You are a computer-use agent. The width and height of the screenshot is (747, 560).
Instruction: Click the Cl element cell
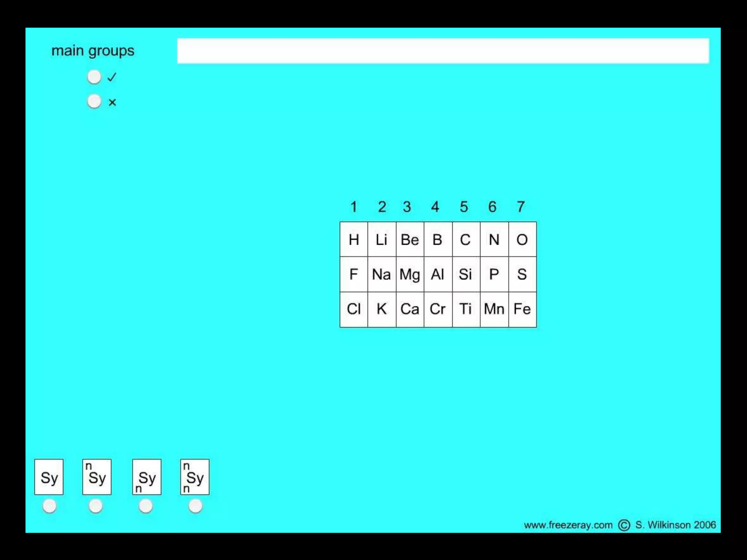click(x=353, y=309)
